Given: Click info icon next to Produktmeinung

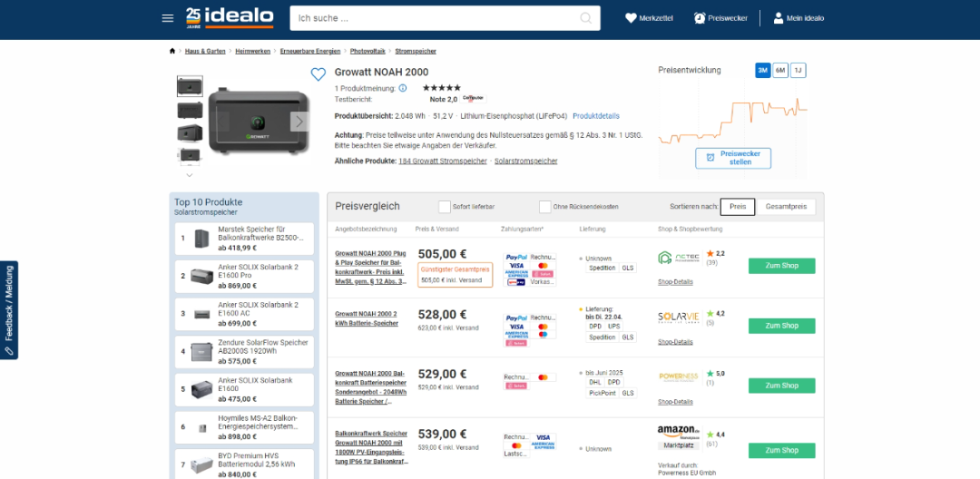Looking at the screenshot, I should click(403, 88).
